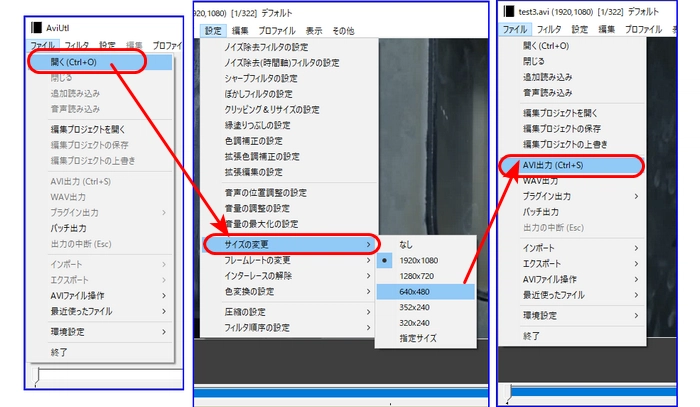Viewport: 700px width, 407px height.
Task: Open the その他 menu in the menu bar
Action: pyautogui.click(x=345, y=30)
